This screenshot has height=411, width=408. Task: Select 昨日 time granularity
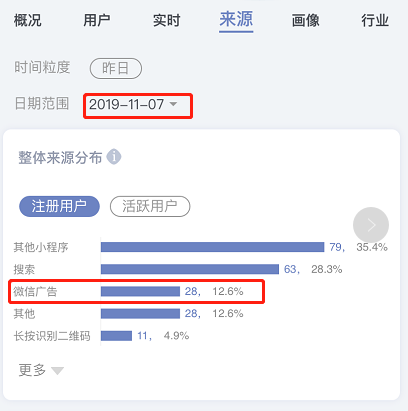tap(116, 68)
